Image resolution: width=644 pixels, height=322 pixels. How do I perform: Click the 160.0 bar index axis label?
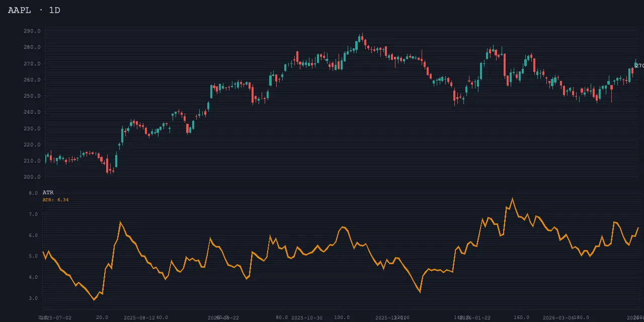click(521, 317)
